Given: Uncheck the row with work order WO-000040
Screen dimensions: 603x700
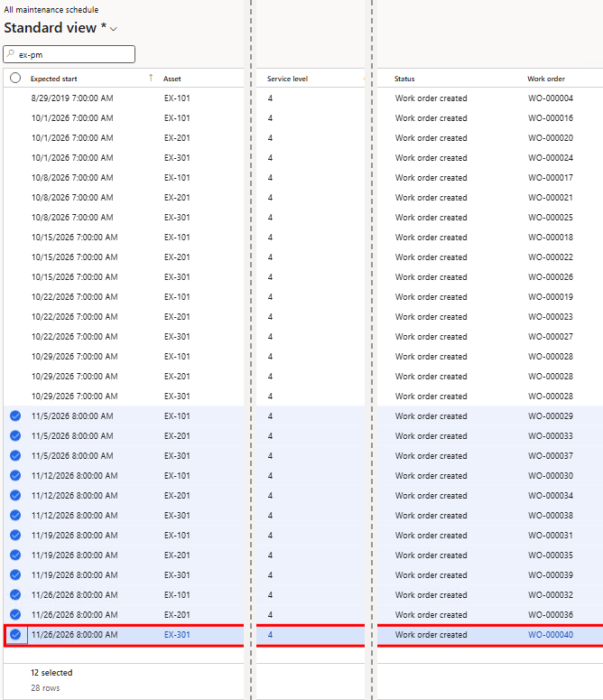Looking at the screenshot, I should [15, 634].
